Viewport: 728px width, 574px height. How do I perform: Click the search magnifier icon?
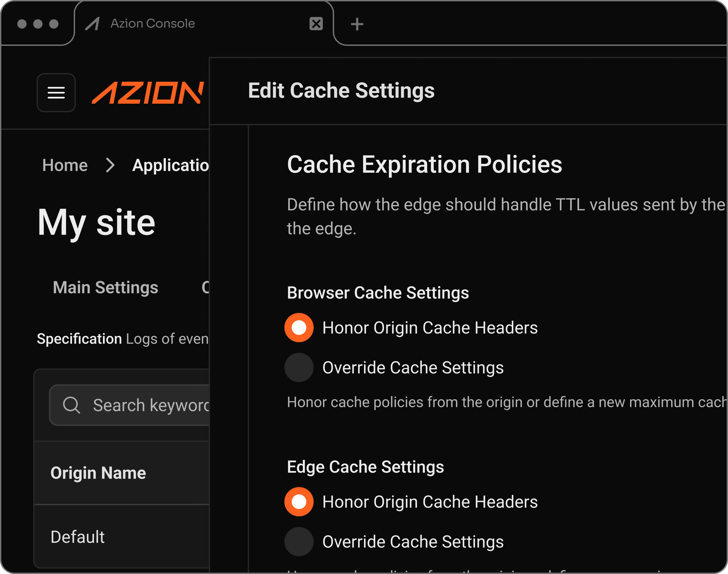[x=71, y=405]
